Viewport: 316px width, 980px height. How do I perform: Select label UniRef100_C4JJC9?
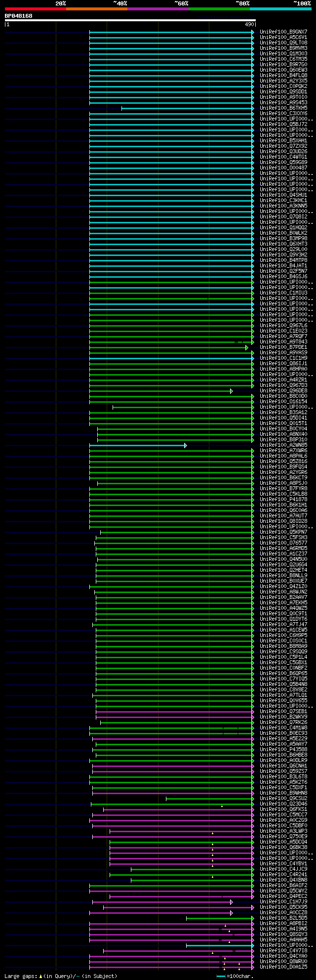click(x=283, y=869)
